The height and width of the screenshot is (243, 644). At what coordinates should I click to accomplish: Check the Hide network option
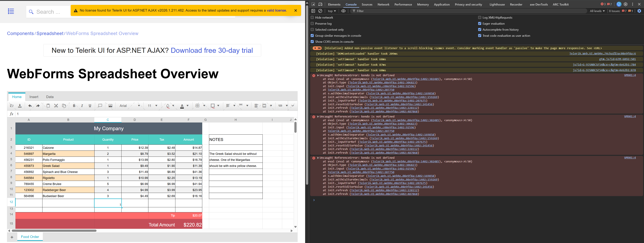pos(312,17)
